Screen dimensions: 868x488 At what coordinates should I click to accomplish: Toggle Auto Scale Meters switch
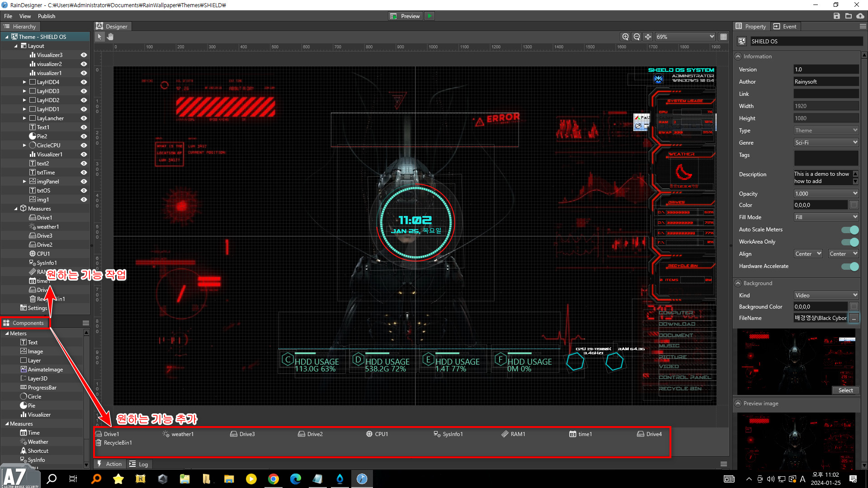850,230
